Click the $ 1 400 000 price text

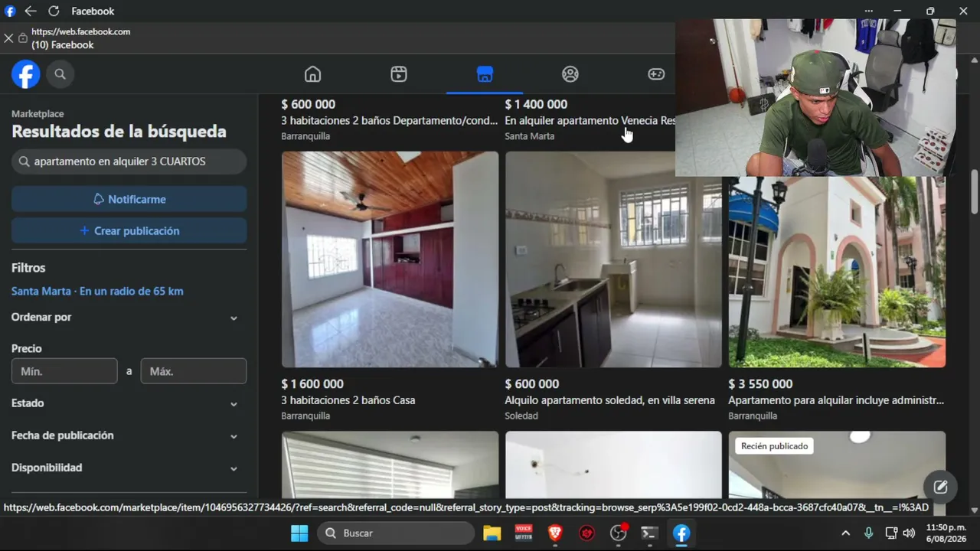536,105
